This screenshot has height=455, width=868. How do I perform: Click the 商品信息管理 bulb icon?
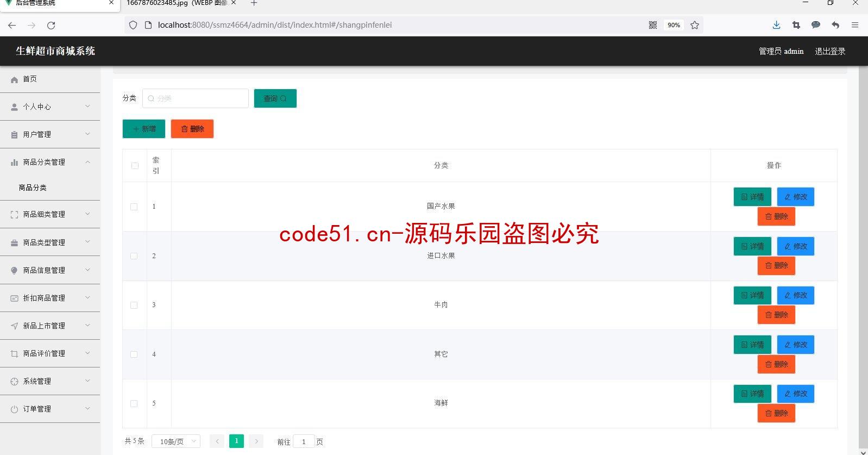coord(15,271)
